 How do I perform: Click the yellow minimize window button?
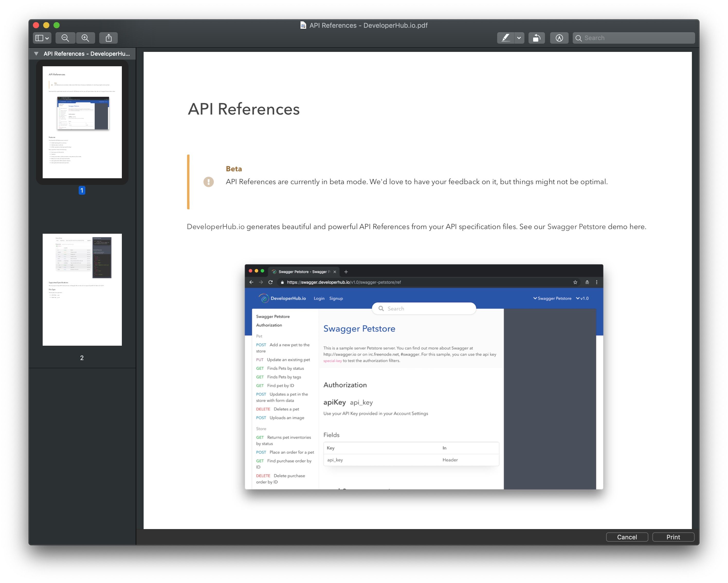click(x=46, y=25)
